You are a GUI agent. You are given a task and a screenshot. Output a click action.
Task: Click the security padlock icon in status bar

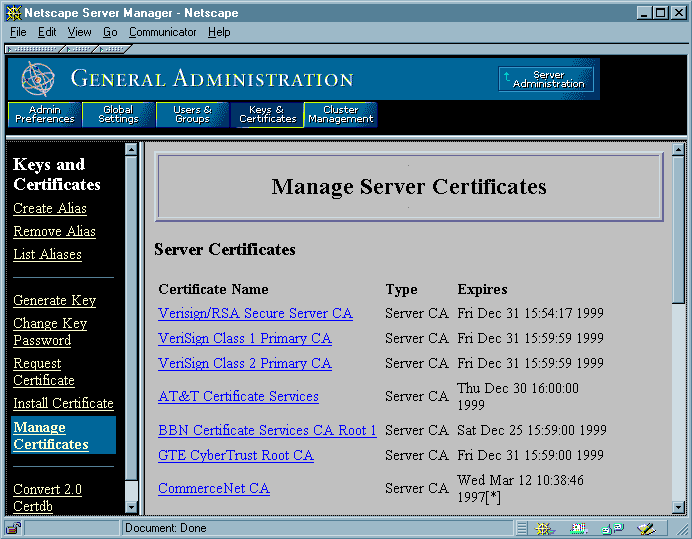[13, 528]
